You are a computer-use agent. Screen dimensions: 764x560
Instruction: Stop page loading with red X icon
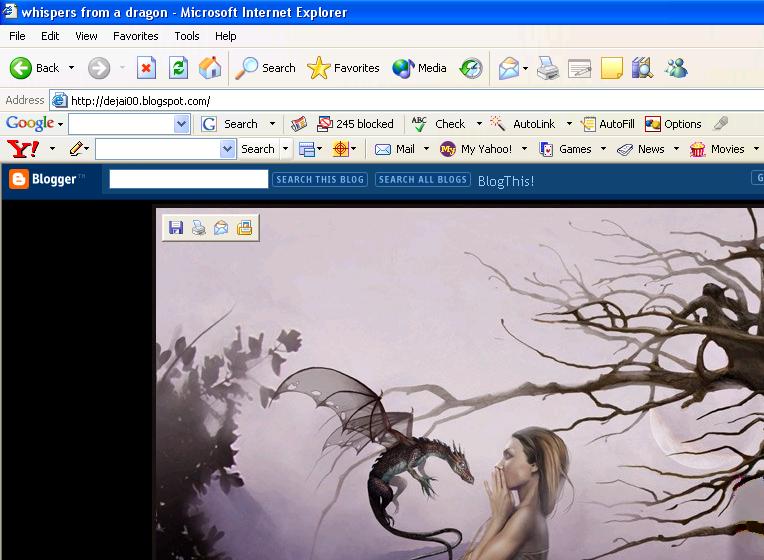(x=146, y=68)
